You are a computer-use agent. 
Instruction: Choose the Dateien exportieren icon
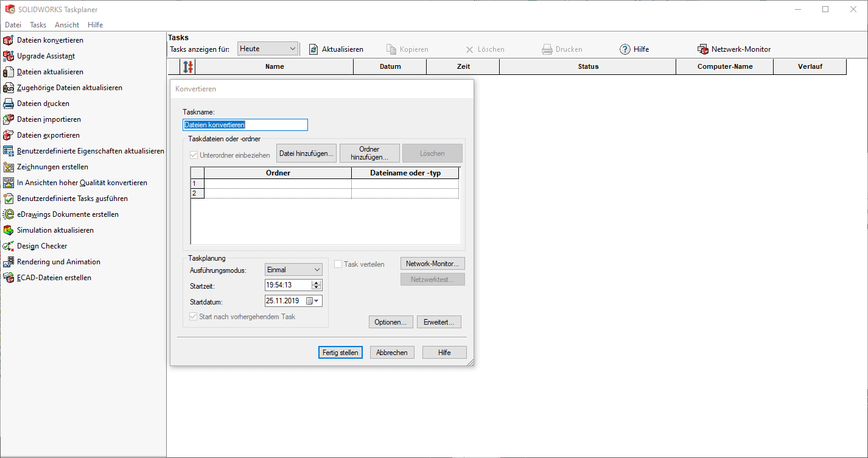pyautogui.click(x=8, y=135)
